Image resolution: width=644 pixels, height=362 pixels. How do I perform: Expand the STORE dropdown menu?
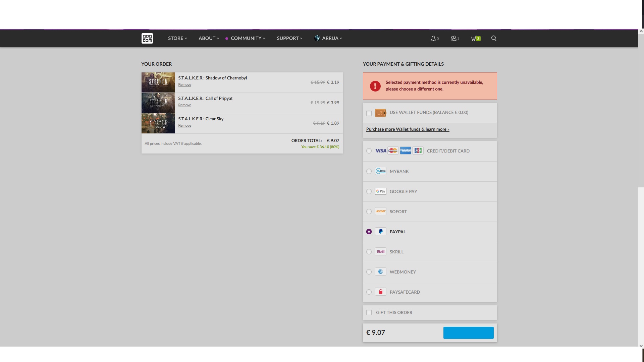pyautogui.click(x=177, y=38)
